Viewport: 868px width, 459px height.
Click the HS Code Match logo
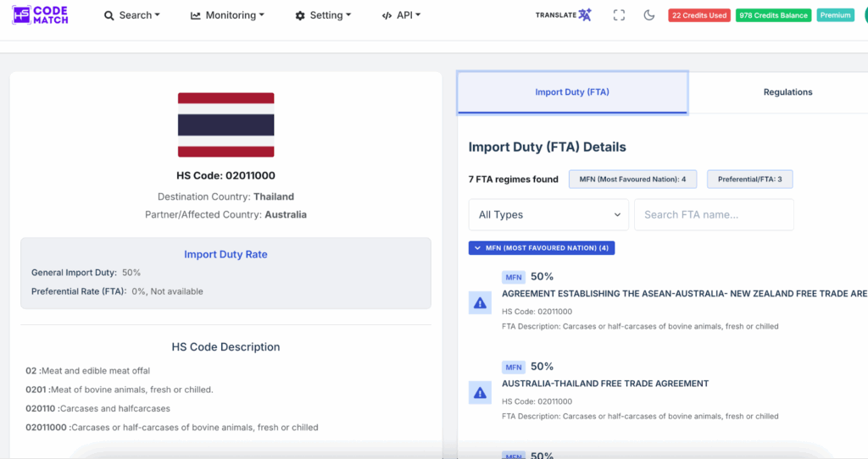pyautogui.click(x=41, y=14)
